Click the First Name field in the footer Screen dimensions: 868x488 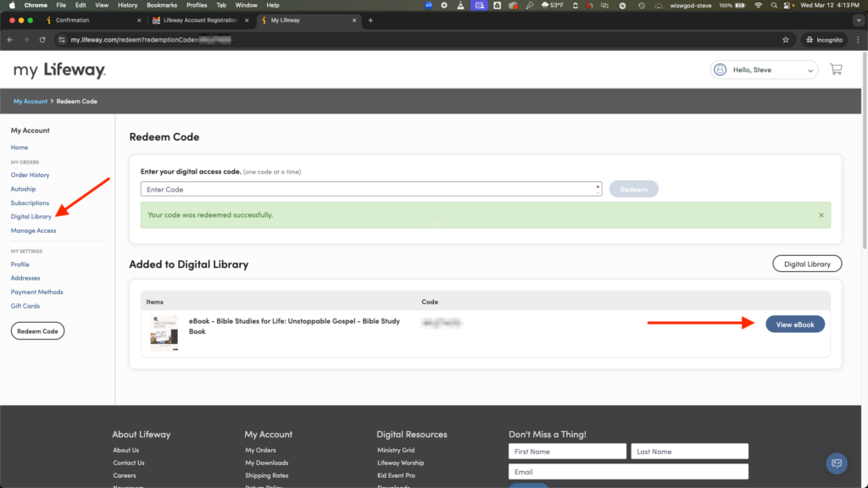(567, 452)
